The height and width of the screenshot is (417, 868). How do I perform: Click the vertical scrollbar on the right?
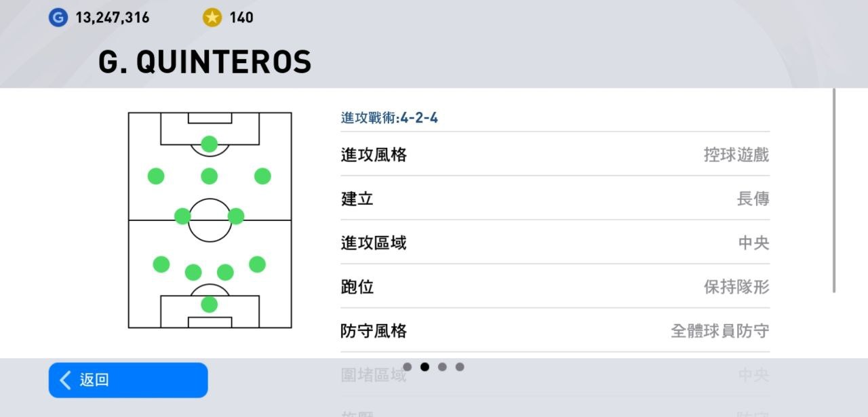coord(834,191)
